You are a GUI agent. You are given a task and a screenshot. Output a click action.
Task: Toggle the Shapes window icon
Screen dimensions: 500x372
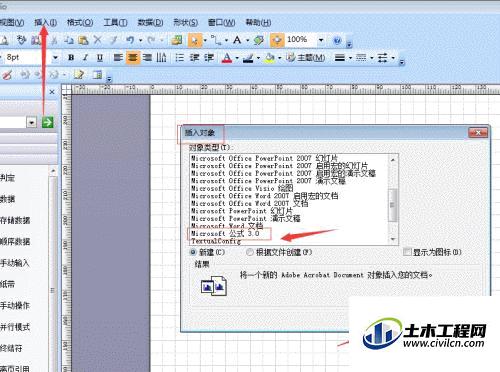(177, 40)
